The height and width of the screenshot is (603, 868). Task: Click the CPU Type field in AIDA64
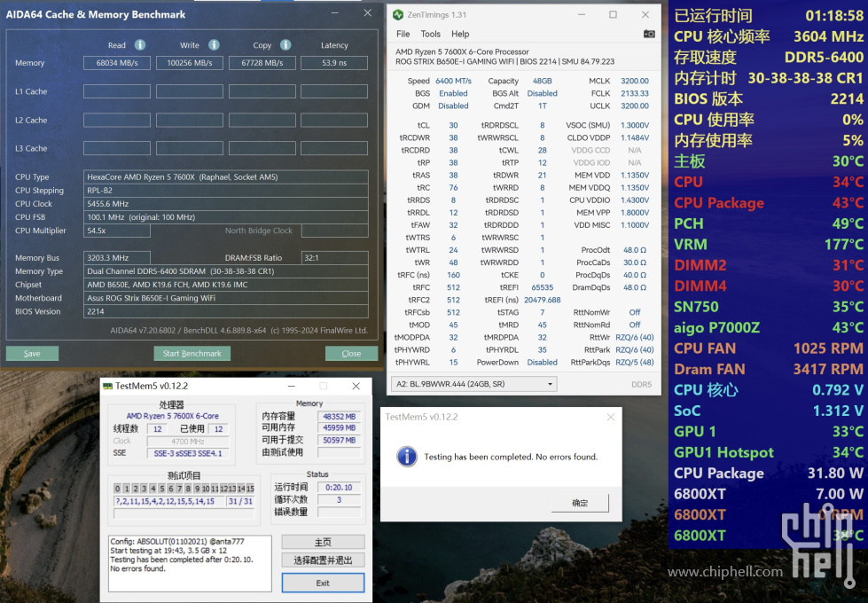pyautogui.click(x=226, y=177)
